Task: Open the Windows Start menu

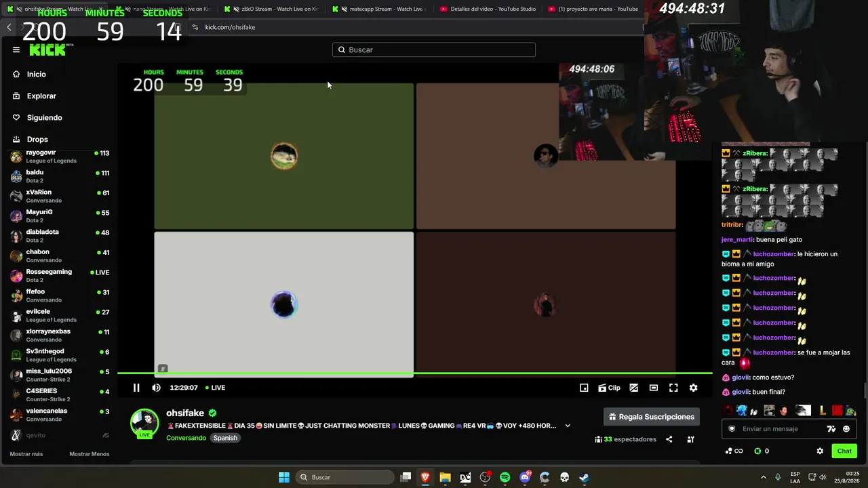Action: coord(284,477)
